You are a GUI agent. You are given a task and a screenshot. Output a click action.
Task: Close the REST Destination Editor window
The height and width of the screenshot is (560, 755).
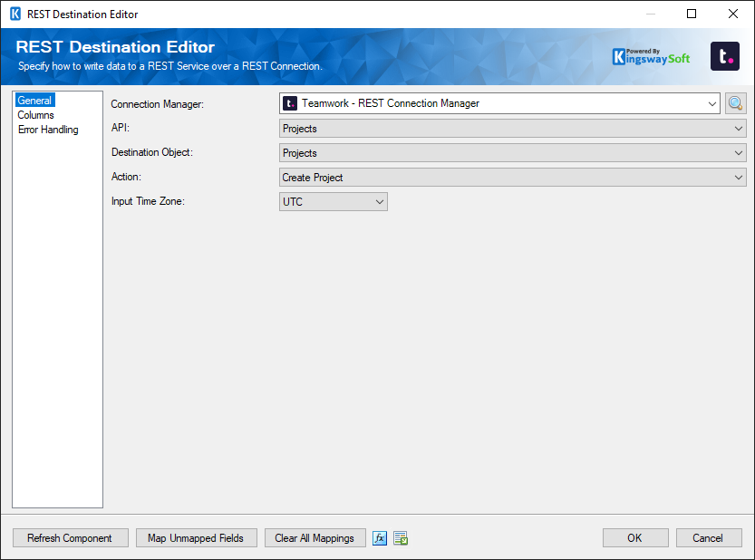pyautogui.click(x=733, y=14)
